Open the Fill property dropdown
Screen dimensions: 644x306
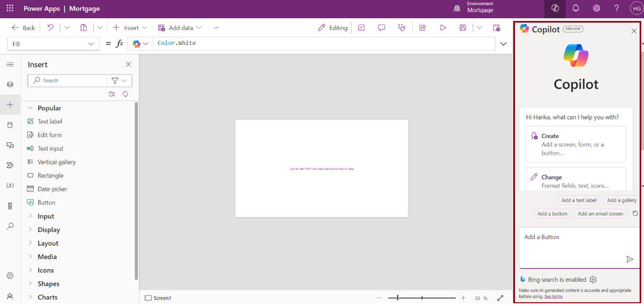click(x=53, y=44)
